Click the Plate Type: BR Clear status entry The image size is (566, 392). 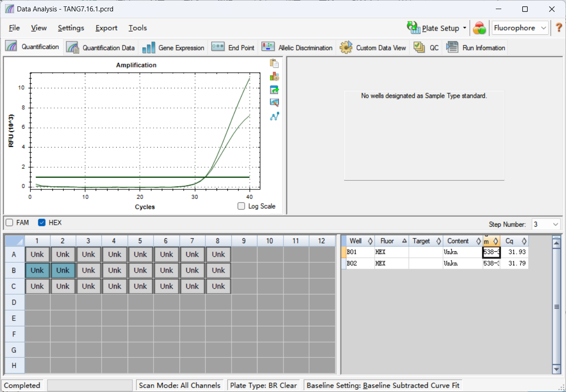263,385
